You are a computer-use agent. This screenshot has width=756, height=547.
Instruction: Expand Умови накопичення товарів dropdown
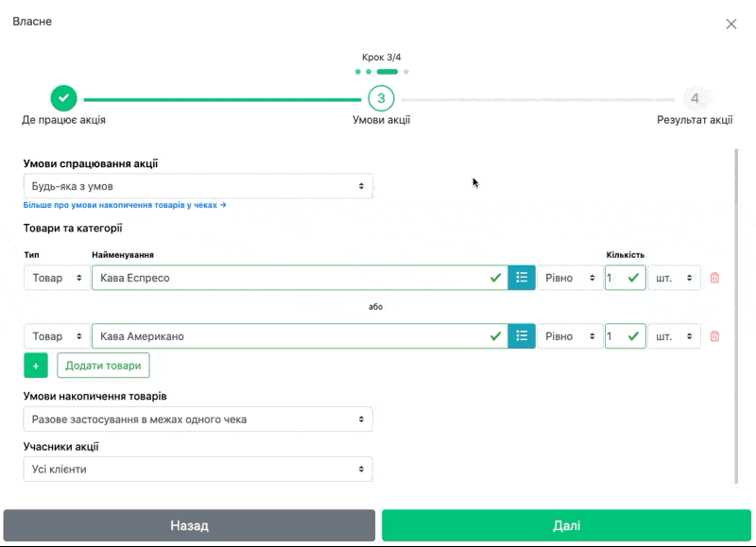pyautogui.click(x=198, y=419)
